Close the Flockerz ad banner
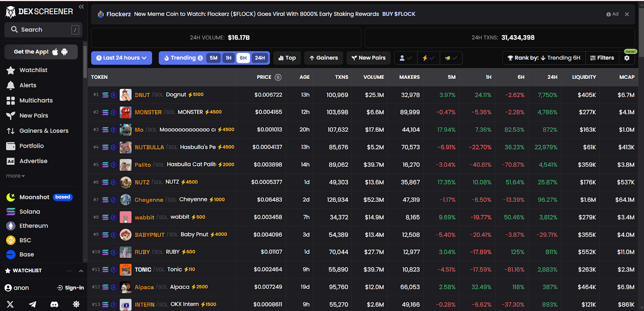644x311 pixels. (627, 14)
